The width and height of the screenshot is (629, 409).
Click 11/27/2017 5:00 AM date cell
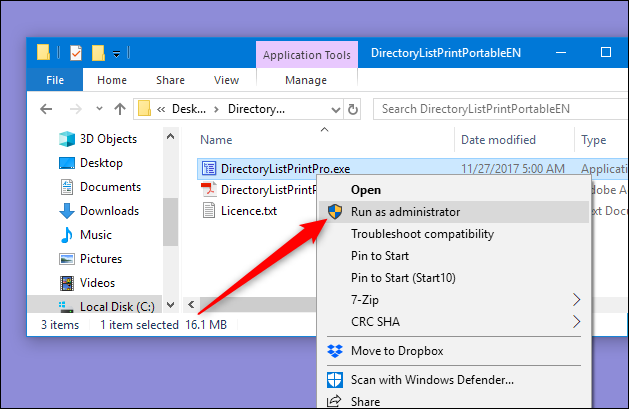pyautogui.click(x=513, y=169)
